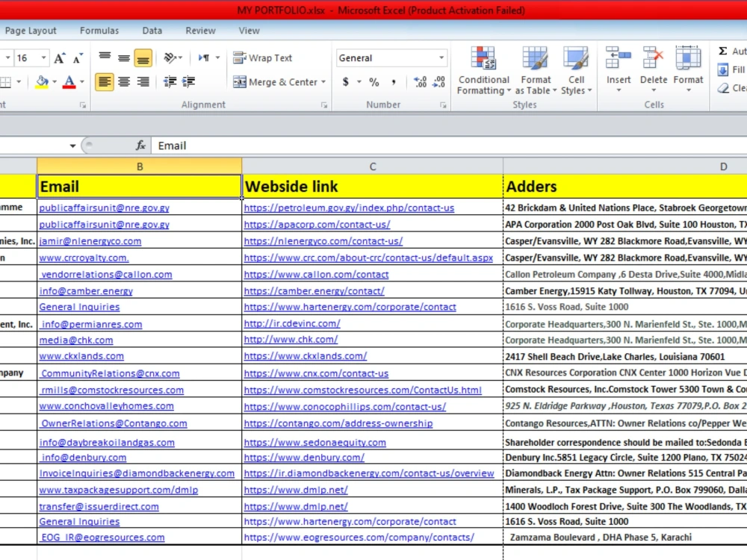
Task: Open the dollar currency format dropdown arrow
Action: [x=359, y=82]
